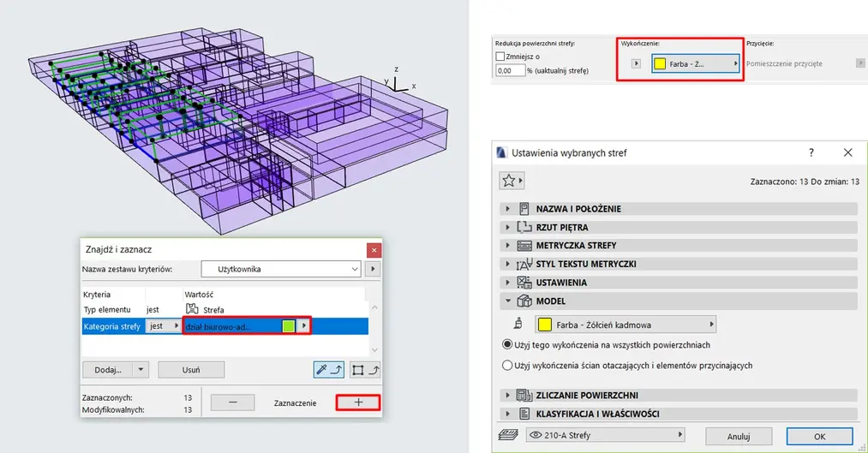The image size is (868, 453).
Task: Select Użyj tego wykończenia na wszystkich powierzchniach
Action: click(507, 344)
